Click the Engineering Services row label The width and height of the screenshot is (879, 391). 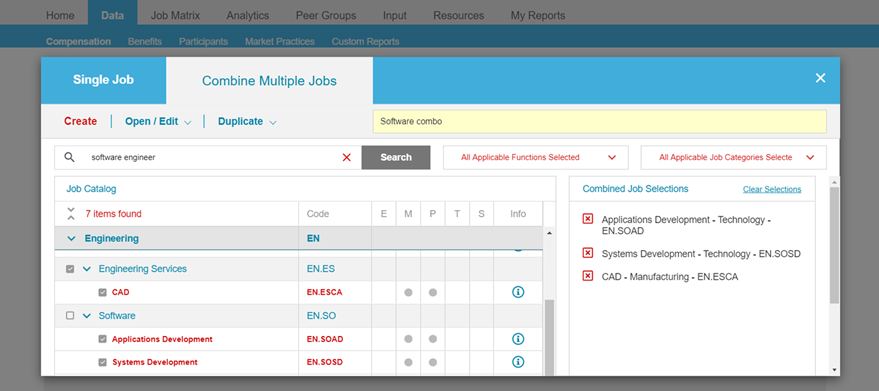coord(142,269)
